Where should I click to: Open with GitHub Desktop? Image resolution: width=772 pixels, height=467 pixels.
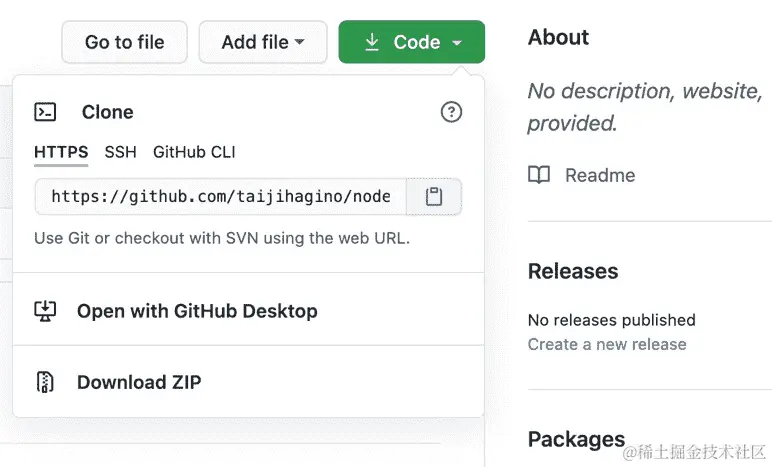(x=197, y=311)
